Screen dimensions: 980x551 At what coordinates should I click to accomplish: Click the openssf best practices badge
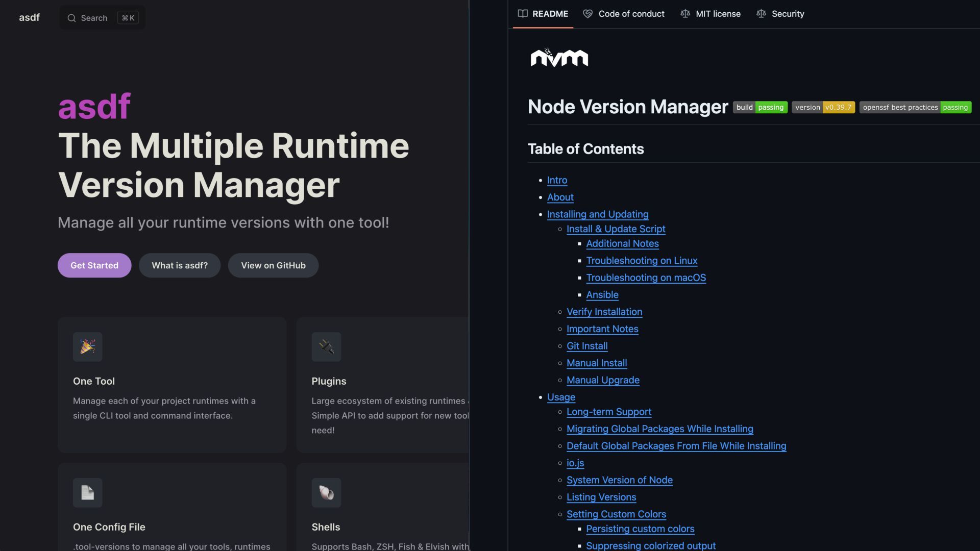[x=915, y=107]
